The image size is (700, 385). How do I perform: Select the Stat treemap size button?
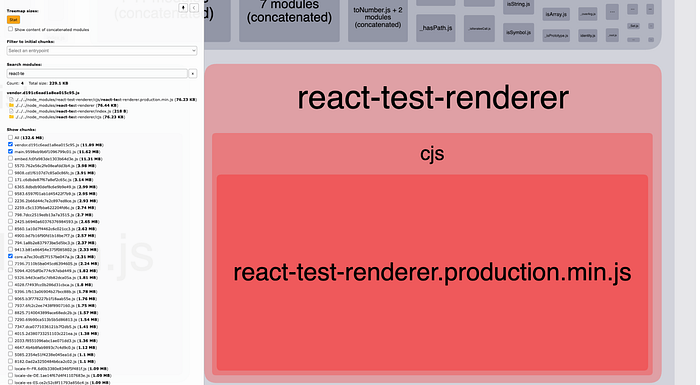pos(13,20)
